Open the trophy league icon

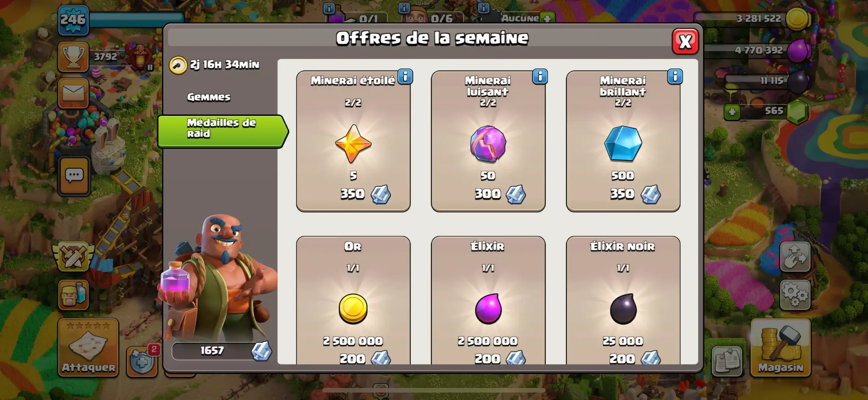tap(73, 57)
